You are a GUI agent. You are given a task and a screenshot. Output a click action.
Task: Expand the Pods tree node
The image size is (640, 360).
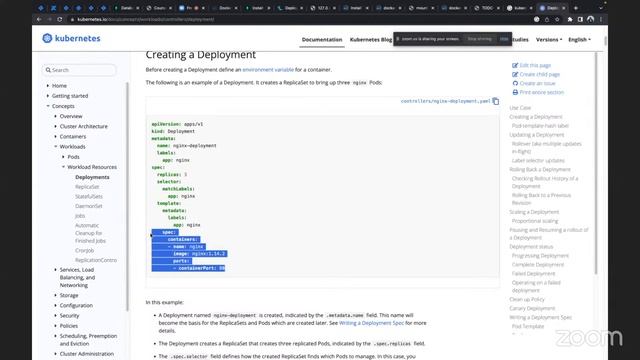pos(63,157)
